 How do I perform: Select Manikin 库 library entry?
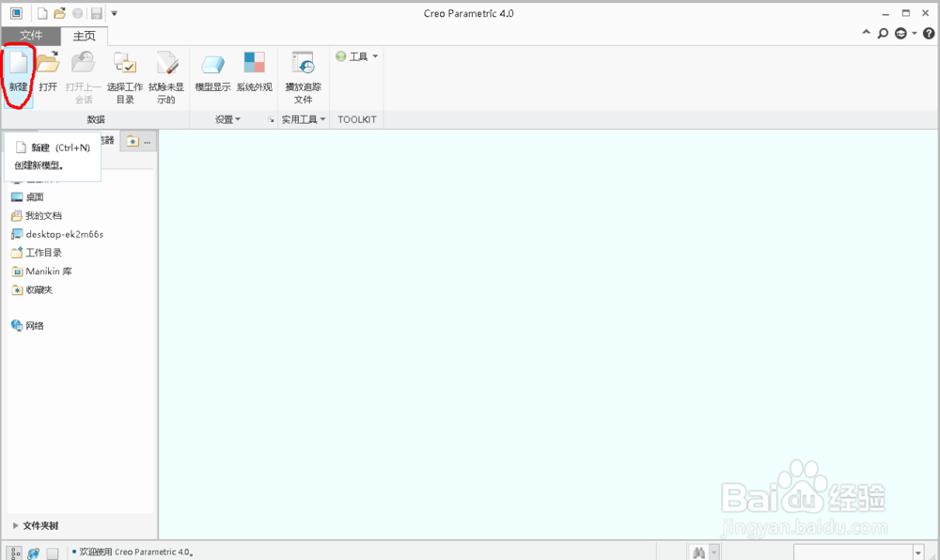point(41,272)
